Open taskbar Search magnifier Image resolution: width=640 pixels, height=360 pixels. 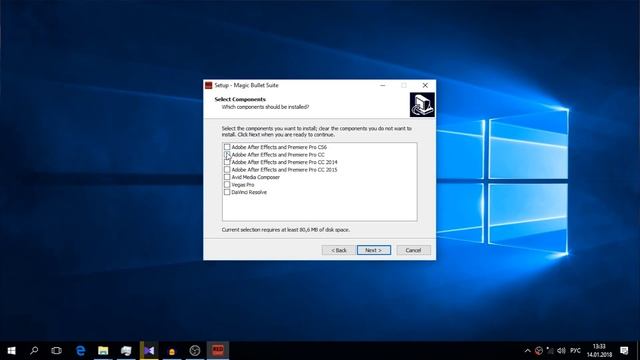point(34,351)
